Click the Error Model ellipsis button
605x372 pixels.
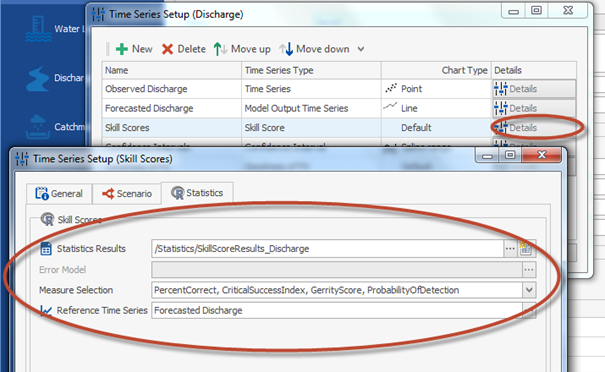[x=529, y=269]
